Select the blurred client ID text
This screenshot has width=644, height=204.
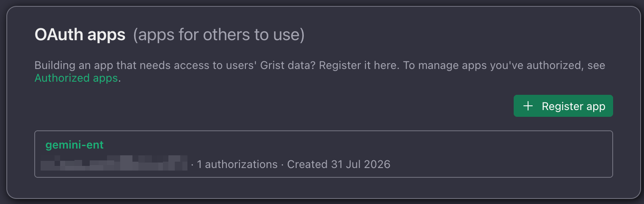click(x=114, y=163)
